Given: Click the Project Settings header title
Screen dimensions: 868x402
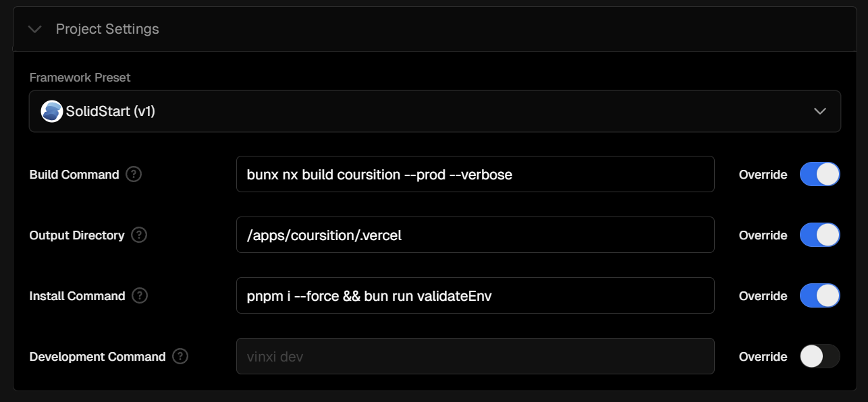Looking at the screenshot, I should tap(107, 29).
